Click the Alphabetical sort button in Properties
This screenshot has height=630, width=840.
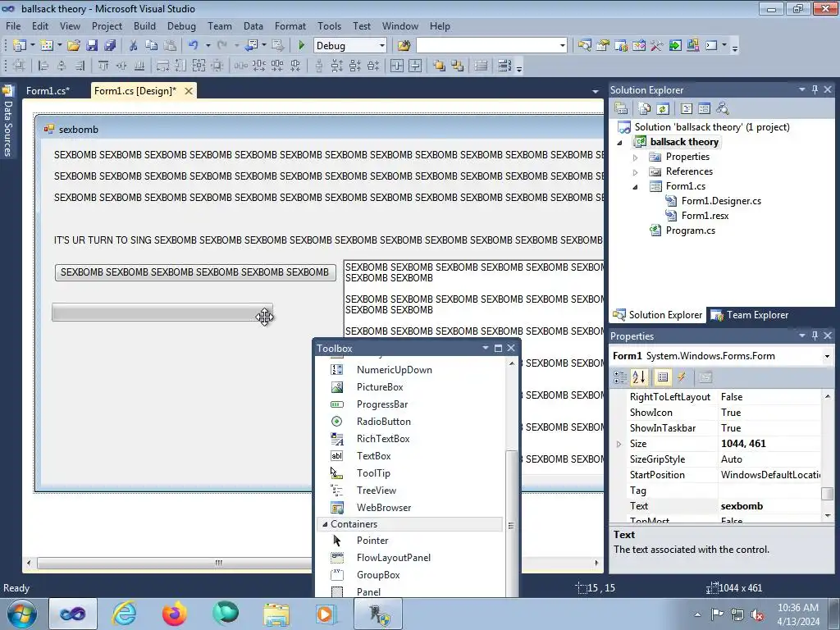(638, 377)
